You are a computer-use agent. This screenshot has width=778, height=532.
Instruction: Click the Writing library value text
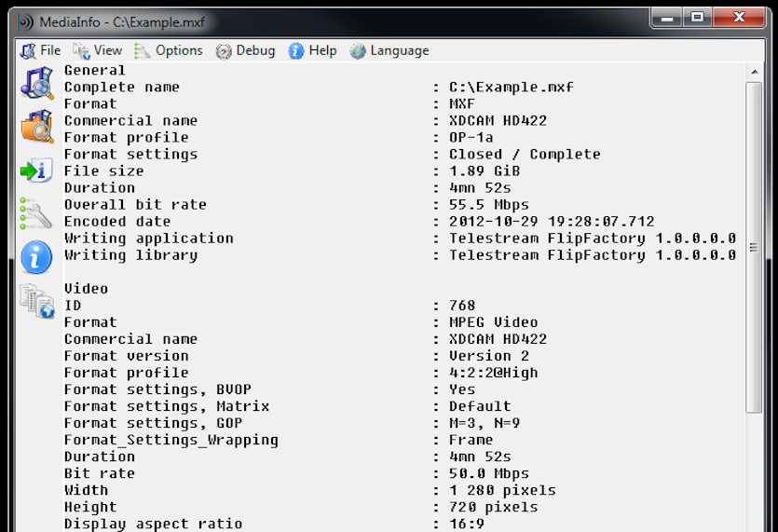point(592,255)
